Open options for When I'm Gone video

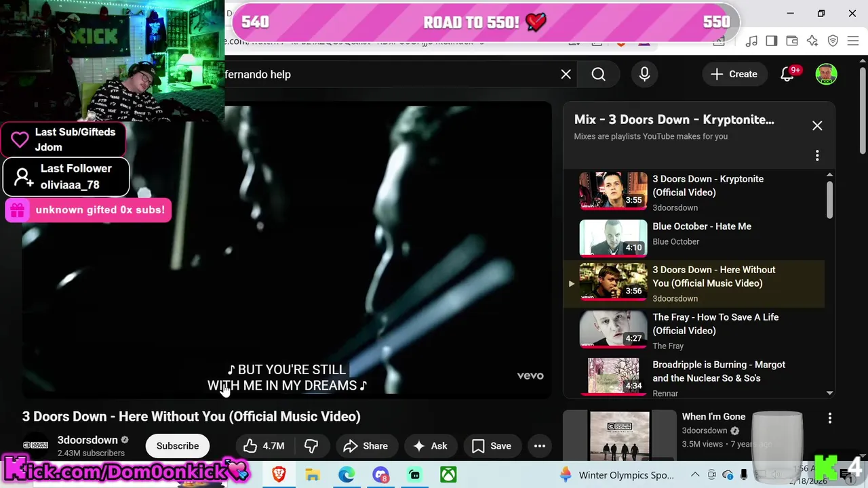pos(829,418)
